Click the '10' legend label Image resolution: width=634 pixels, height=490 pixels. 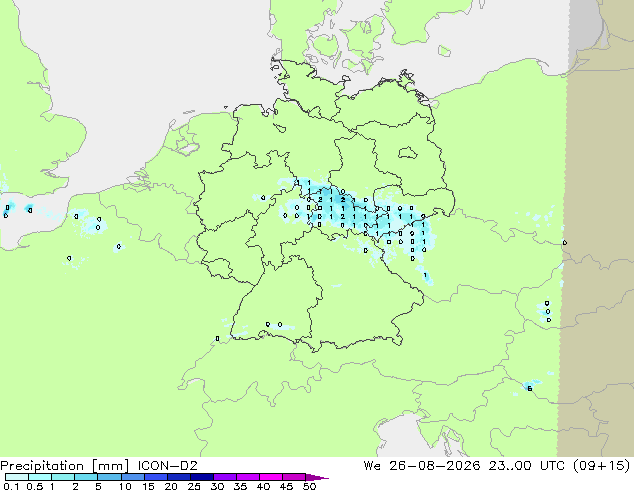(125, 486)
